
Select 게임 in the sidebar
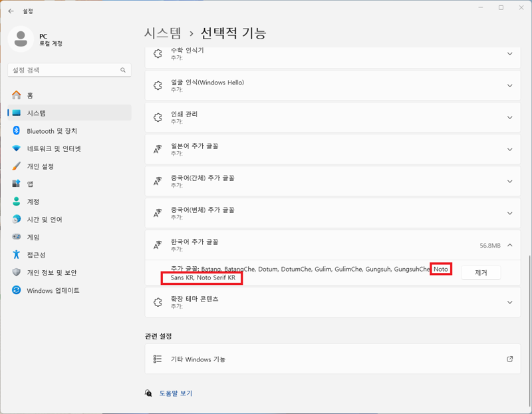point(69,237)
